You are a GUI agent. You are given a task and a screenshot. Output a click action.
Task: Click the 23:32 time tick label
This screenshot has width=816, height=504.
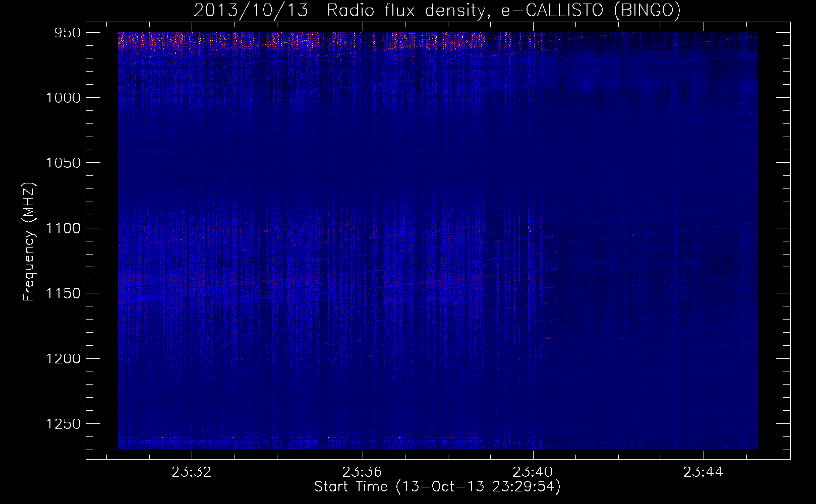(x=192, y=472)
